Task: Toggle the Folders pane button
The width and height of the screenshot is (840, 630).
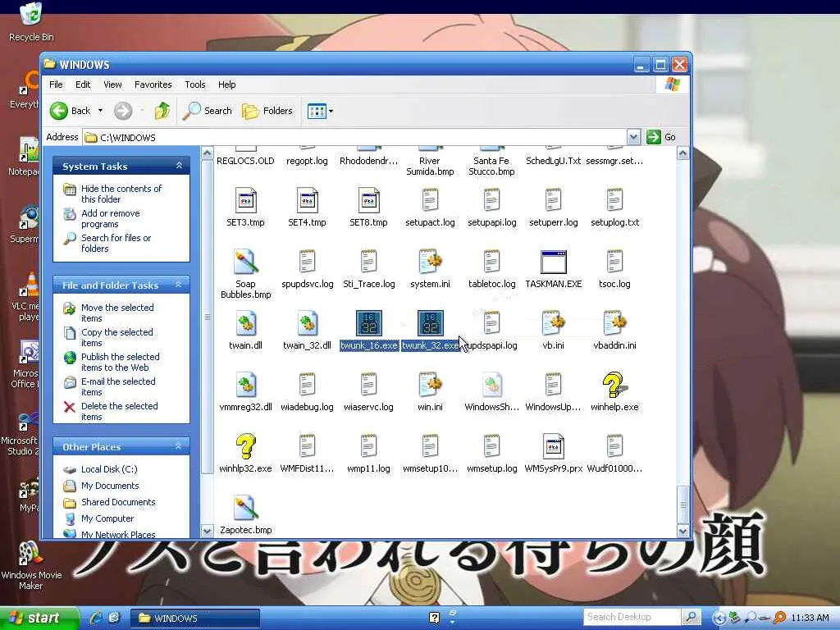Action: pos(267,111)
